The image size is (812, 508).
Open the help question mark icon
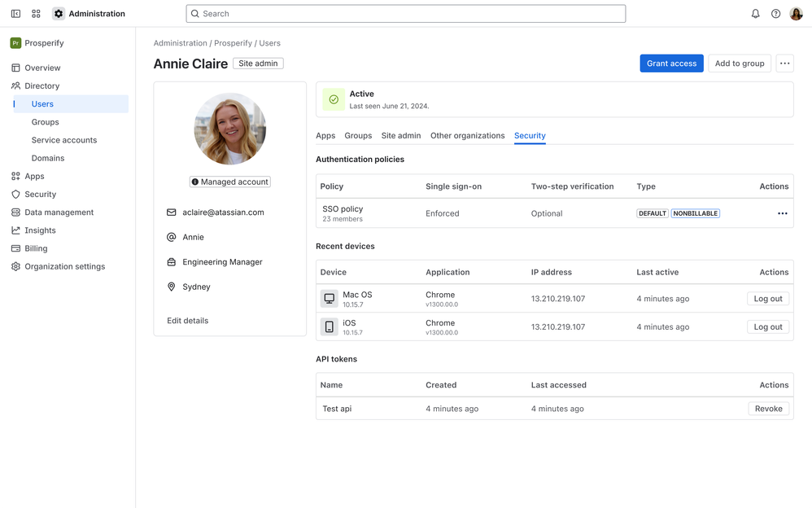[775, 14]
